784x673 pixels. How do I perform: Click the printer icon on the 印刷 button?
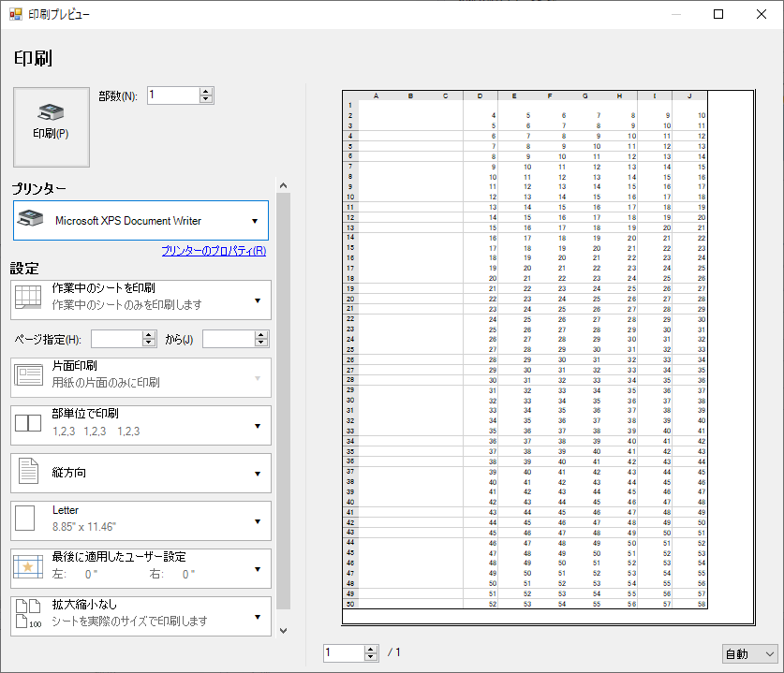point(51,112)
